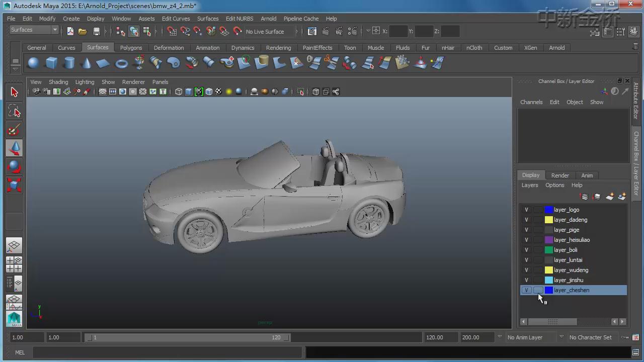Toggle visibility of layer_heisuliao
The width and height of the screenshot is (644, 362).
click(526, 240)
